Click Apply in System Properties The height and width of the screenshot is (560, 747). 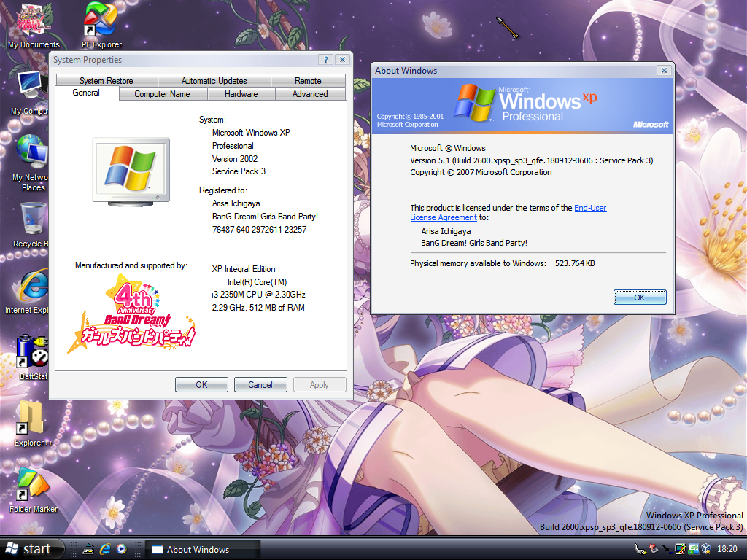pyautogui.click(x=320, y=385)
